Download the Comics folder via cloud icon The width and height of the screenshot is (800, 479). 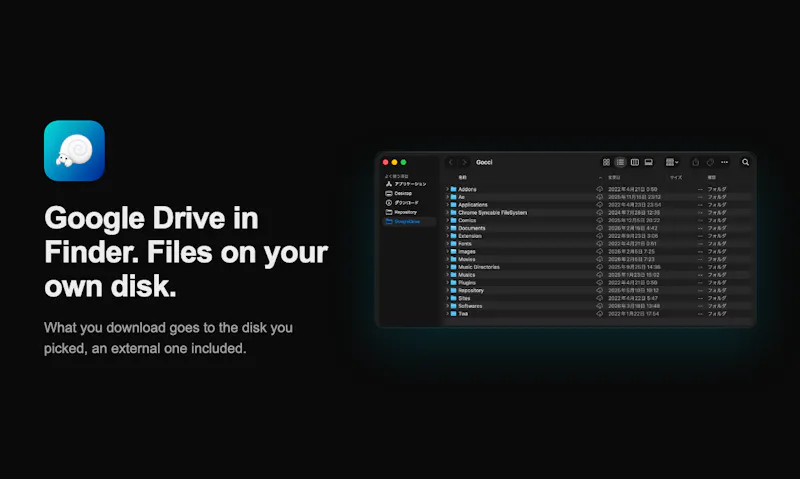599,220
